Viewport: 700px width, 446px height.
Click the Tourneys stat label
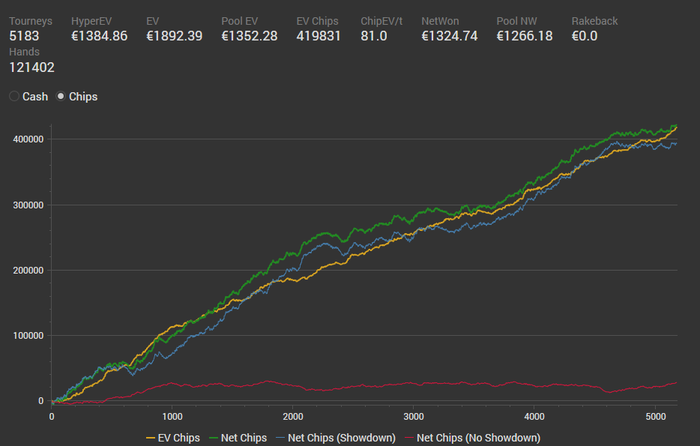(30, 21)
